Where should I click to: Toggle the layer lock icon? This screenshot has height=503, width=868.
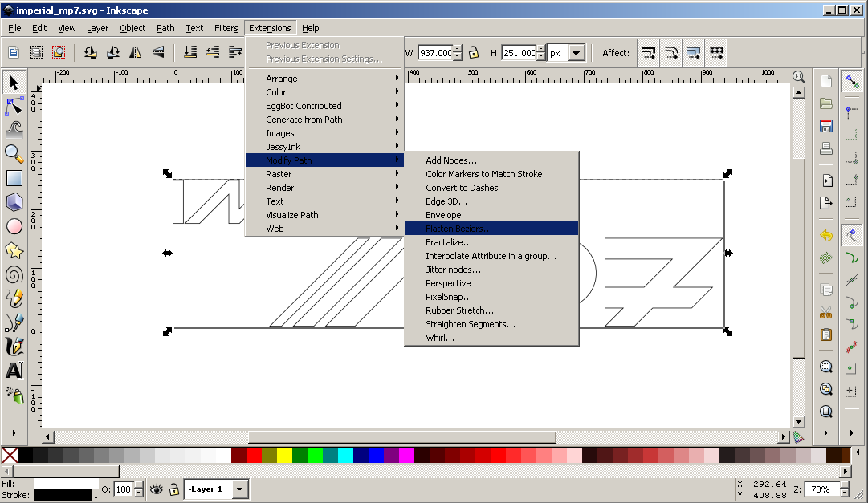(x=174, y=489)
